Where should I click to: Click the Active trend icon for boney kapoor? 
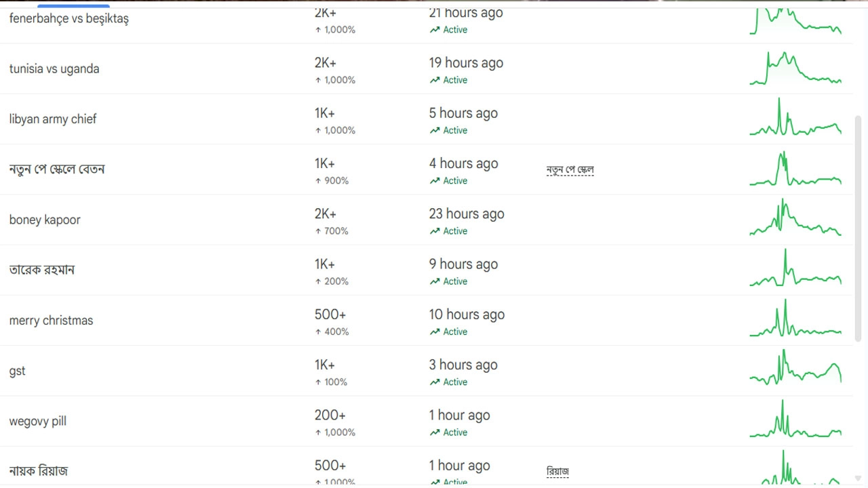435,231
